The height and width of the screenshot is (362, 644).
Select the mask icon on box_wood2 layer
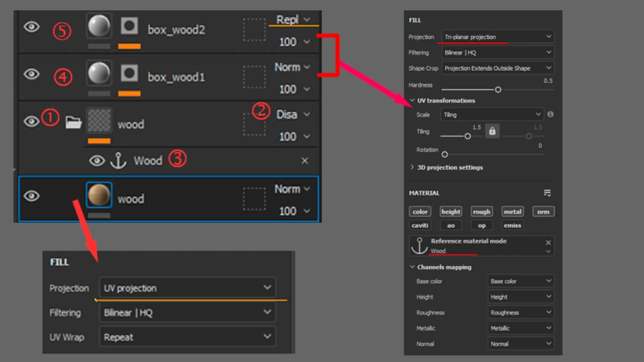click(129, 27)
